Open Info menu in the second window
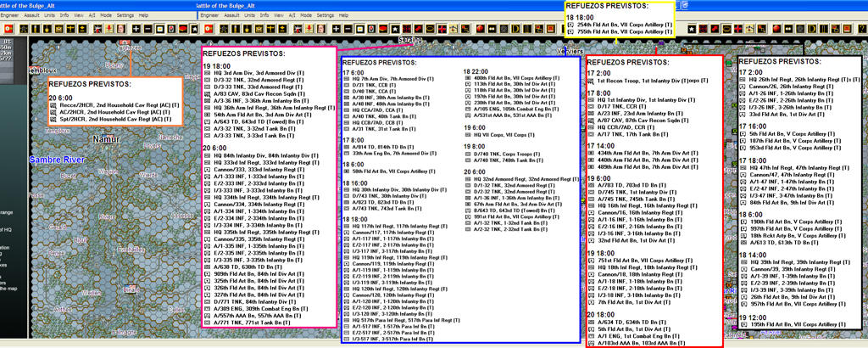The image size is (868, 348). (264, 15)
